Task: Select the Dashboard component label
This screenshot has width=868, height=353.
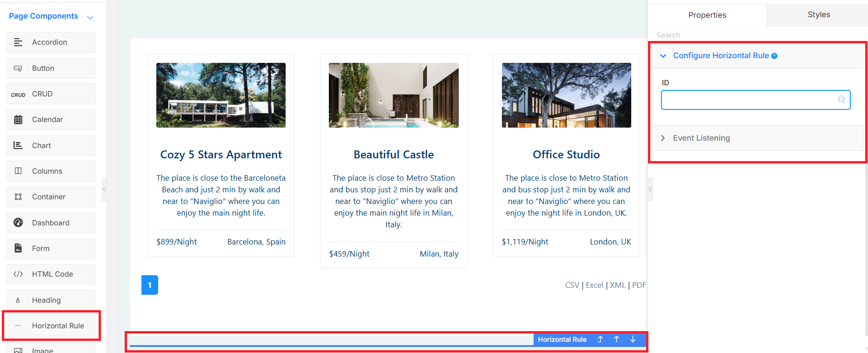Action: 51,223
